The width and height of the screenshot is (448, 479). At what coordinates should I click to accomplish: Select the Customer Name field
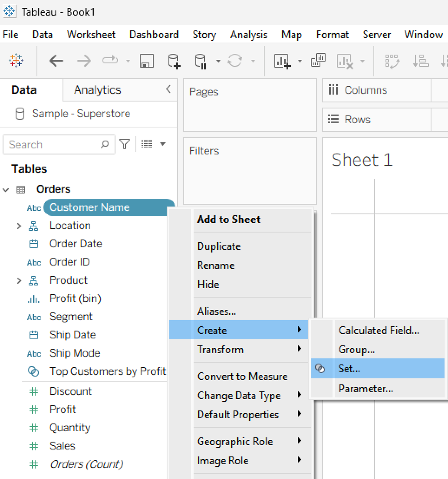(x=109, y=207)
